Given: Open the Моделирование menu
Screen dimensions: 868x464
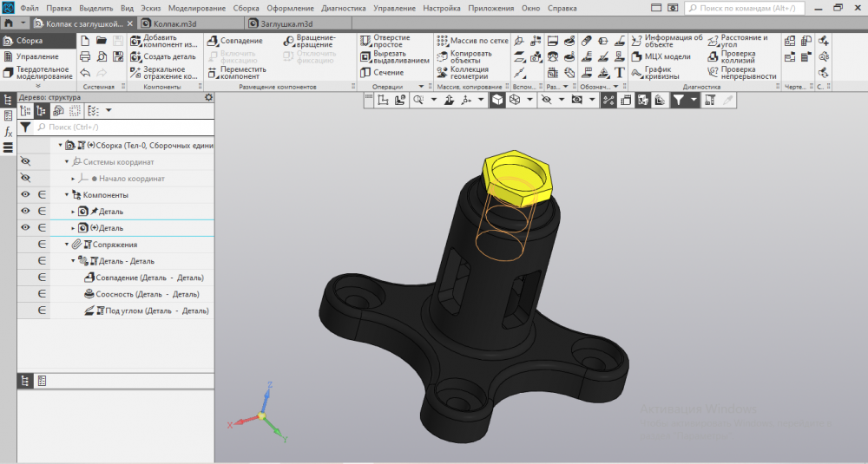Looking at the screenshot, I should (197, 8).
